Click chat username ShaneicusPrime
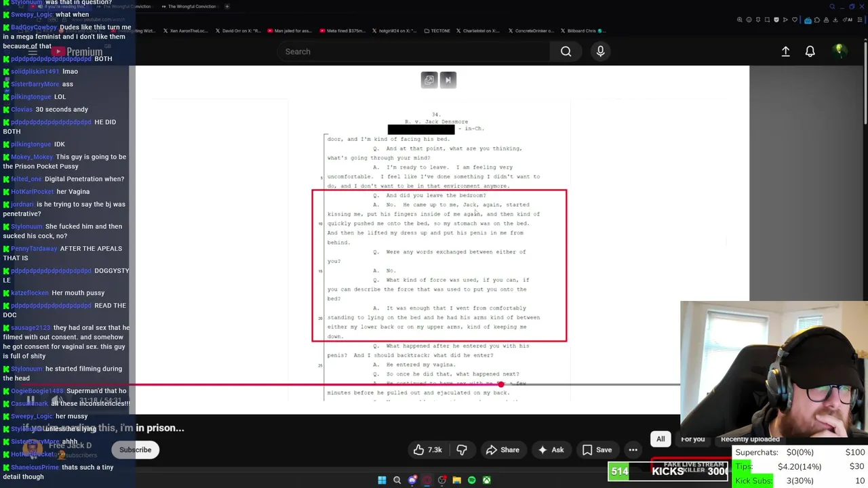 [35, 468]
